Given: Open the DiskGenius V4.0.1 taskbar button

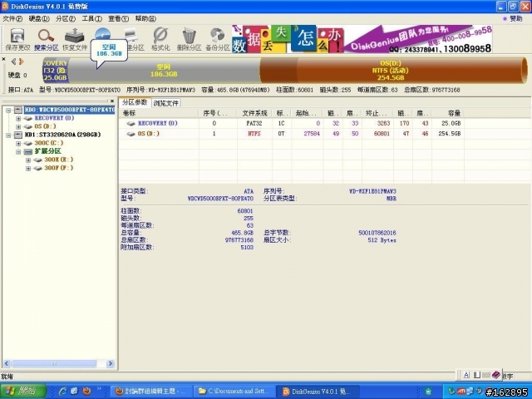Looking at the screenshot, I should point(316,392).
